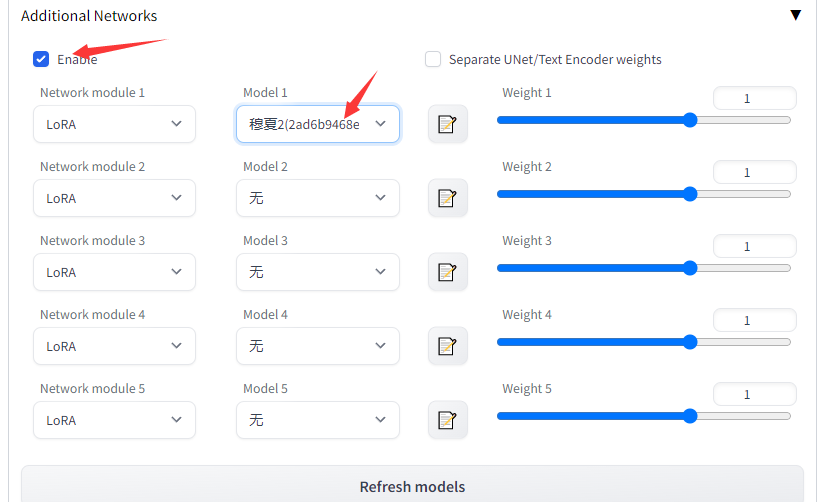Viewport: 820px width, 502px height.
Task: Open the Network module 1 LoRA dropdown
Action: tap(114, 124)
